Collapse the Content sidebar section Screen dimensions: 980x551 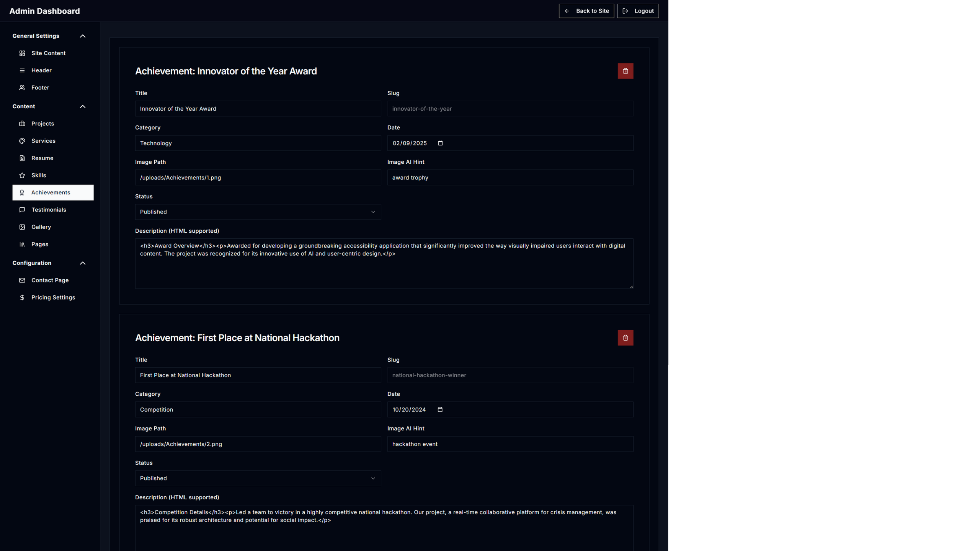point(82,106)
